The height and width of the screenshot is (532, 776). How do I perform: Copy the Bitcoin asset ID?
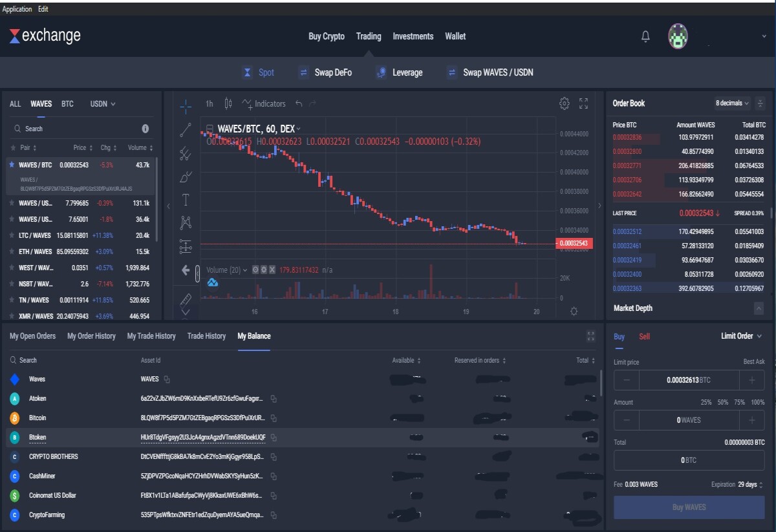pyautogui.click(x=274, y=418)
